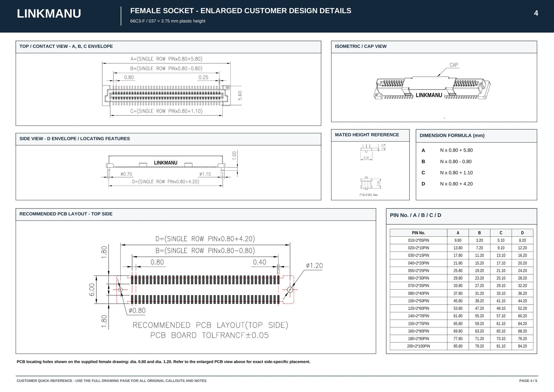Screen dimensions: 554x392
Task: Click the A value 85.80 in the table
Action: point(458,346)
